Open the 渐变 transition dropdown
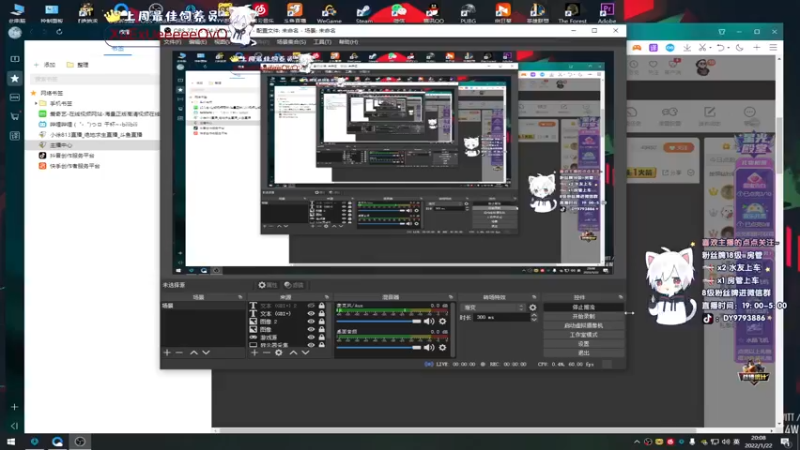Viewport: 800px width, 450px height. click(x=493, y=308)
